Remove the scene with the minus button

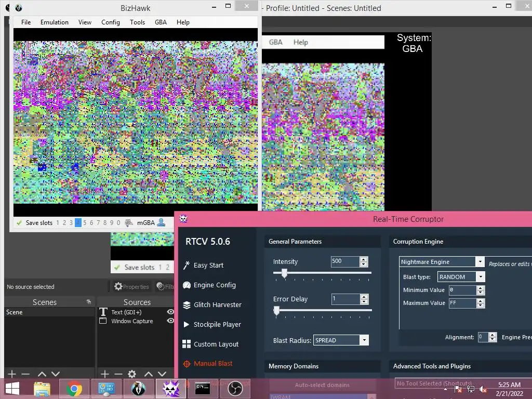[x=25, y=374]
